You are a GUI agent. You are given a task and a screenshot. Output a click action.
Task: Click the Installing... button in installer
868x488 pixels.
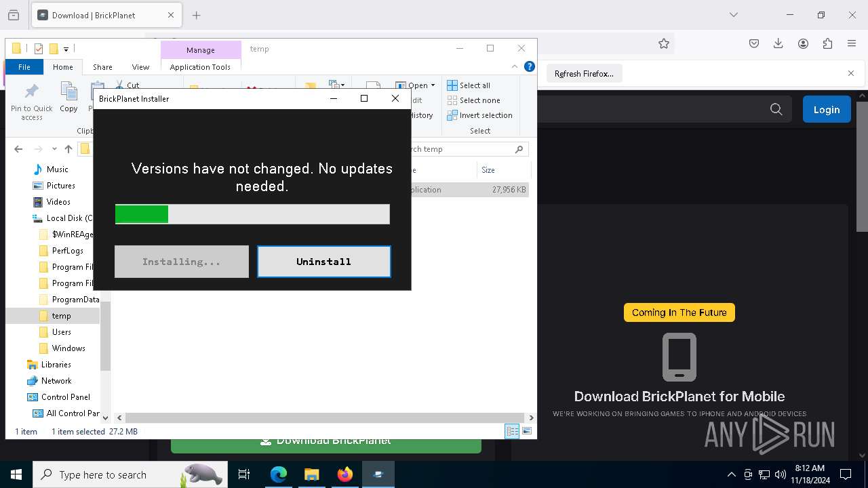click(x=182, y=262)
